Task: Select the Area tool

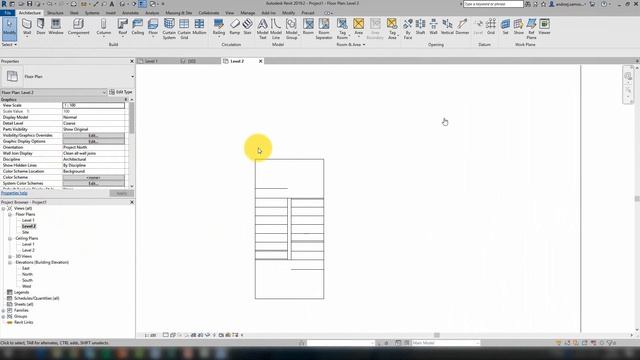Action: point(358,27)
